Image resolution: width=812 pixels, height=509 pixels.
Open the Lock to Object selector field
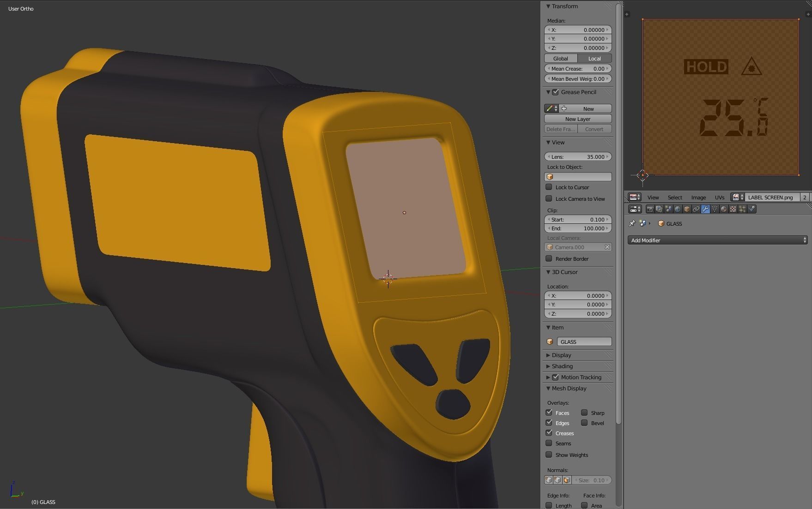click(x=578, y=177)
